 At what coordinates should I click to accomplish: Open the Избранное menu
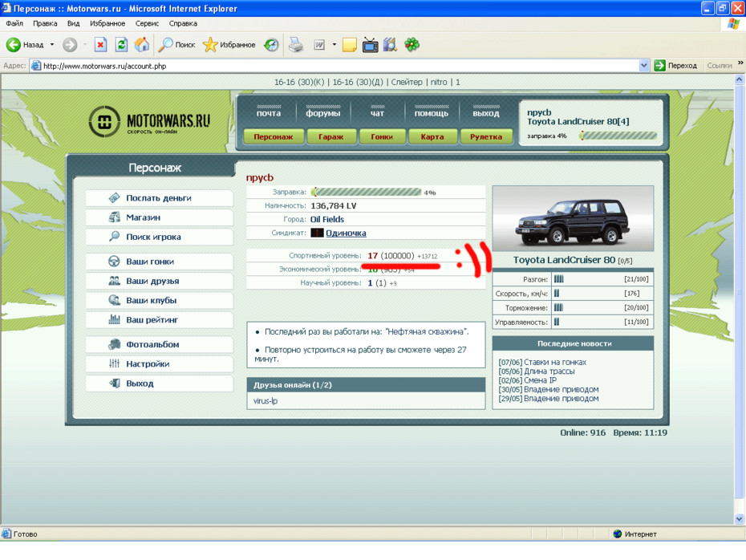pyautogui.click(x=107, y=23)
